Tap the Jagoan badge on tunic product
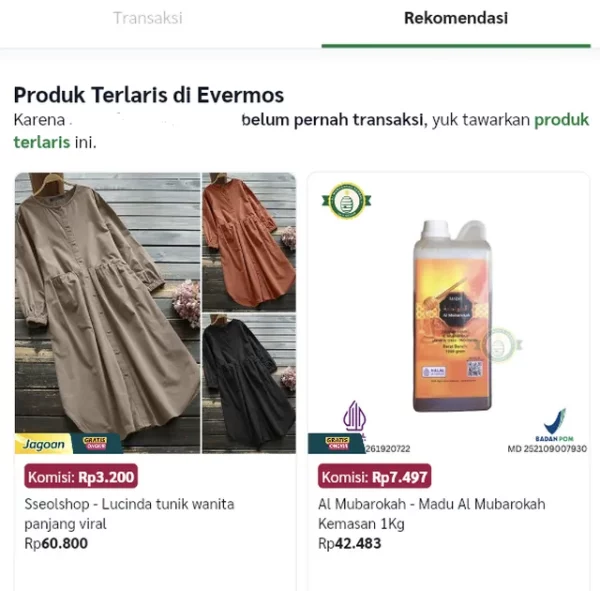This screenshot has width=600, height=591. pyautogui.click(x=43, y=444)
